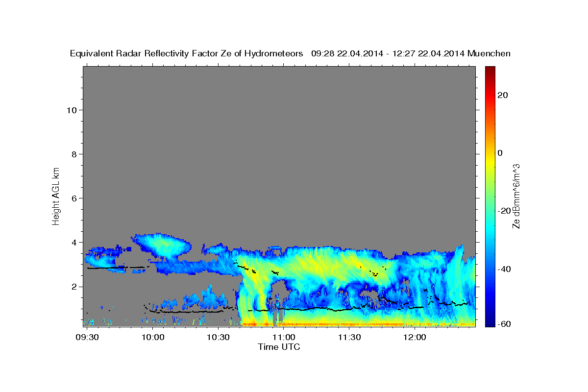Click the plot title 'Equivalent Radar Reflectivity Factor Ze of Hydrometeors'
588x392 pixels.
point(186,54)
